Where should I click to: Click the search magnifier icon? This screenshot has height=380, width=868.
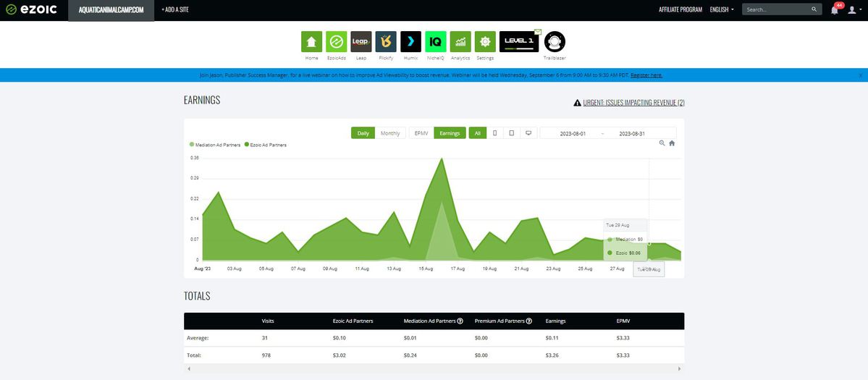[814, 9]
